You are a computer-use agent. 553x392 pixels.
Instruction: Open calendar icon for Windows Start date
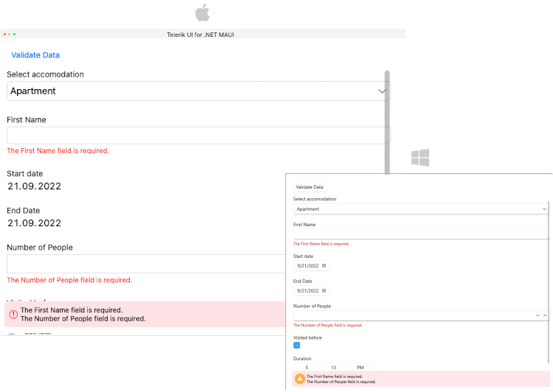324,265
